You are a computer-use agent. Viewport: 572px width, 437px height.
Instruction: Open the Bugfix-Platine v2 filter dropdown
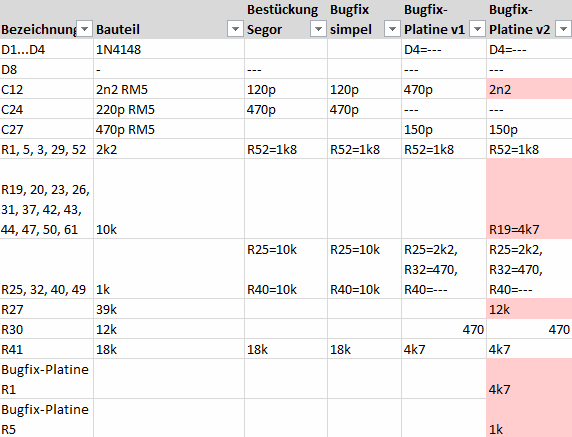point(563,29)
